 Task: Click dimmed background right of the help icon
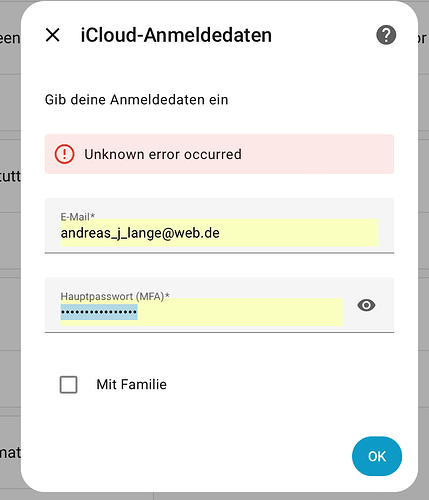tap(422, 38)
